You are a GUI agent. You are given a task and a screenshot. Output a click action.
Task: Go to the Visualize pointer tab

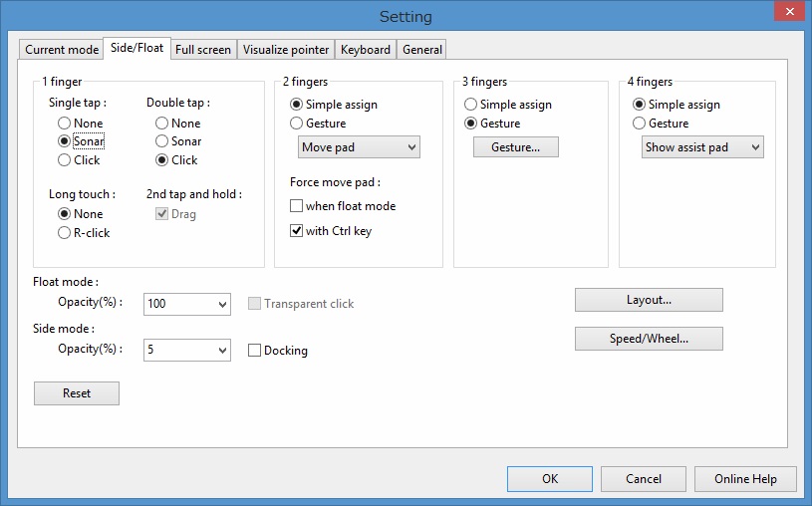(x=286, y=49)
